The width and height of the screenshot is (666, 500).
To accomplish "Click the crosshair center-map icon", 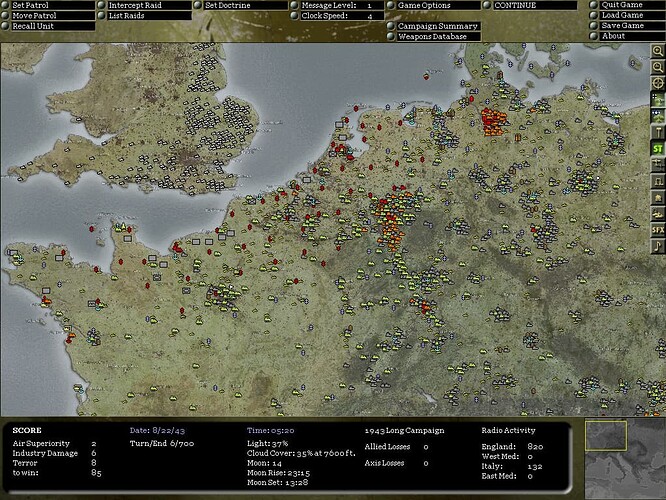I will pyautogui.click(x=658, y=82).
